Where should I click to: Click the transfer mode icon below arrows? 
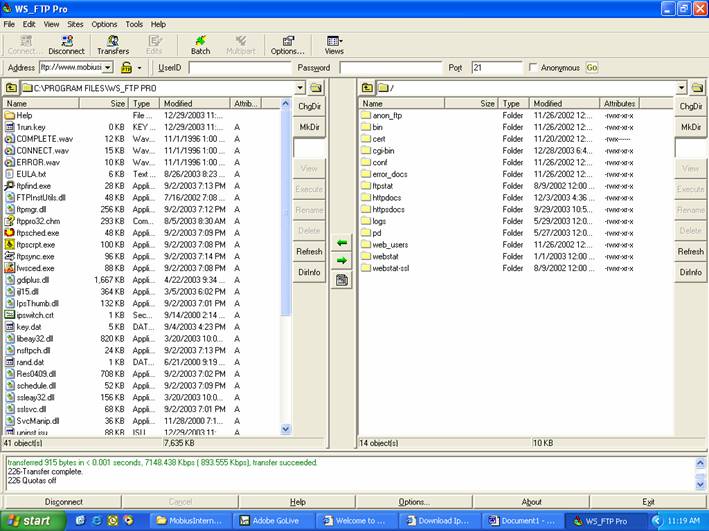click(x=342, y=280)
